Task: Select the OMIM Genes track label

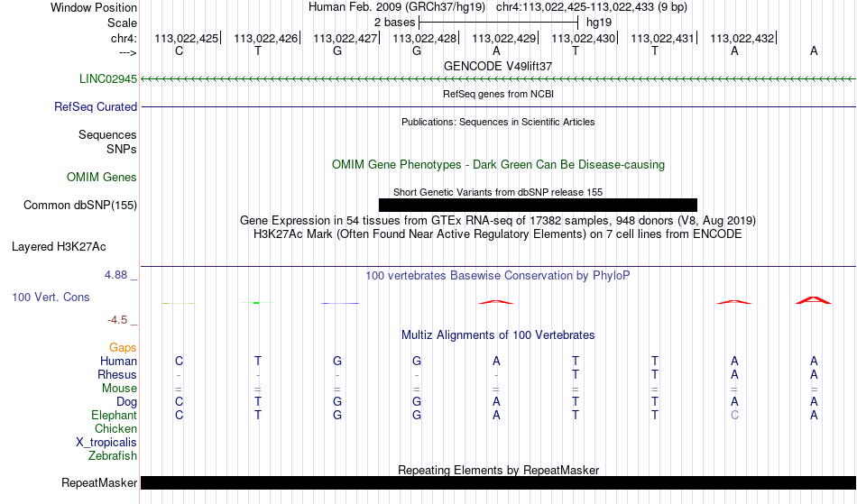Action: 102,177
